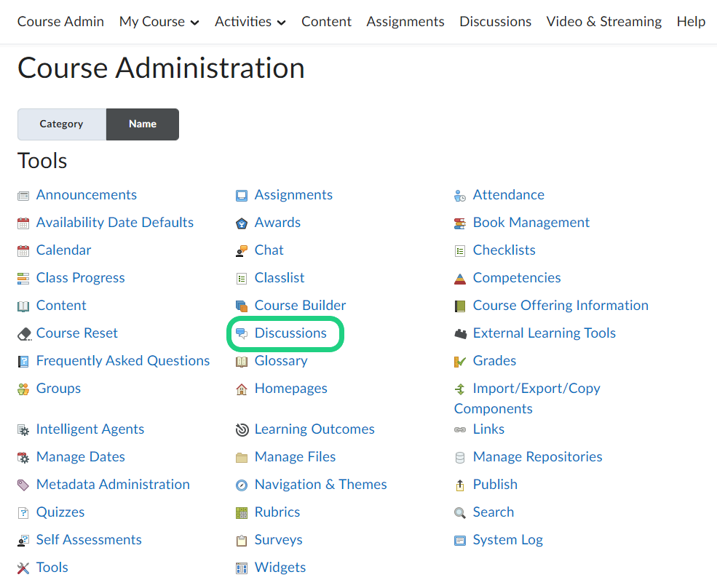
Task: Click the Awards badge icon
Action: pos(242,223)
